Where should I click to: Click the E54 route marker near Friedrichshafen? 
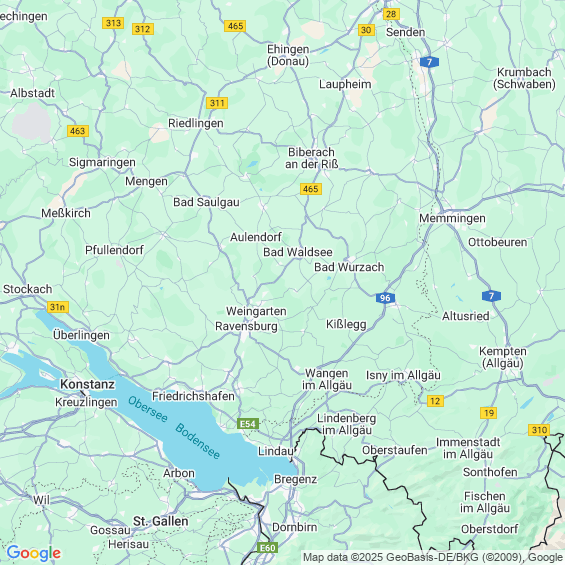248,424
